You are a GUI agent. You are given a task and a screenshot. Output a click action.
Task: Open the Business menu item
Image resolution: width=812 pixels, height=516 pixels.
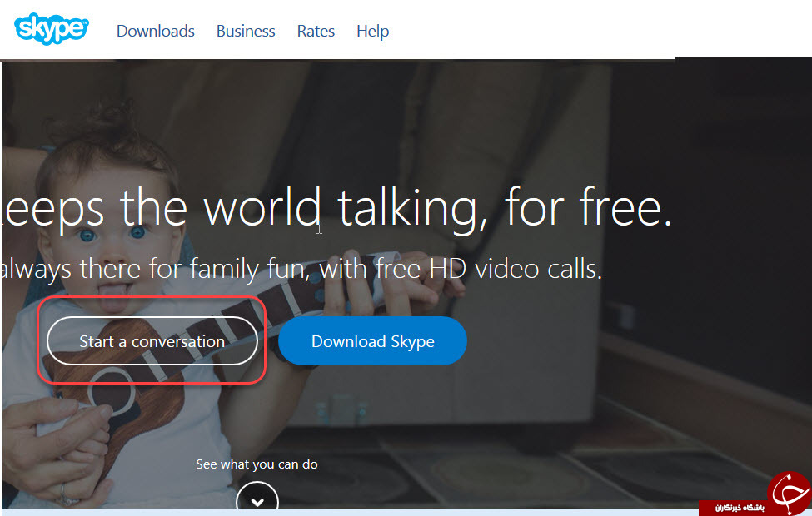(246, 31)
